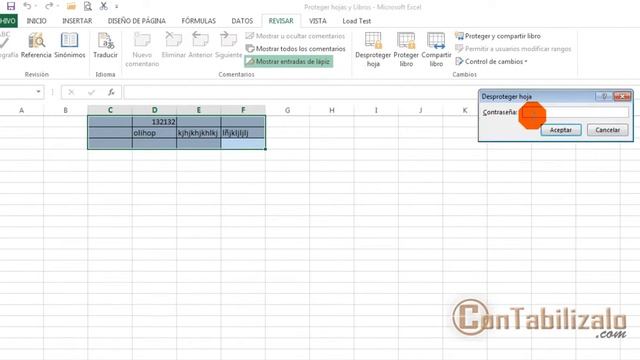Select column H header
640x360 pixels.
coord(332,110)
